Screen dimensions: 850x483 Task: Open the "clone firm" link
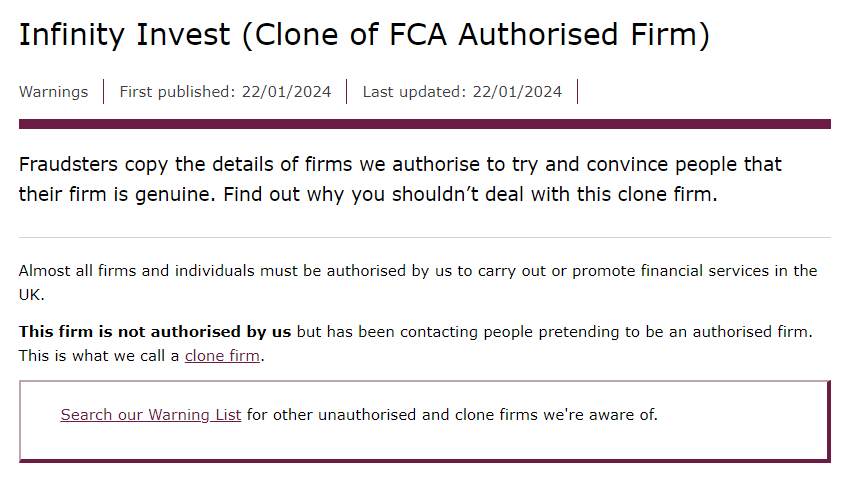tap(222, 356)
